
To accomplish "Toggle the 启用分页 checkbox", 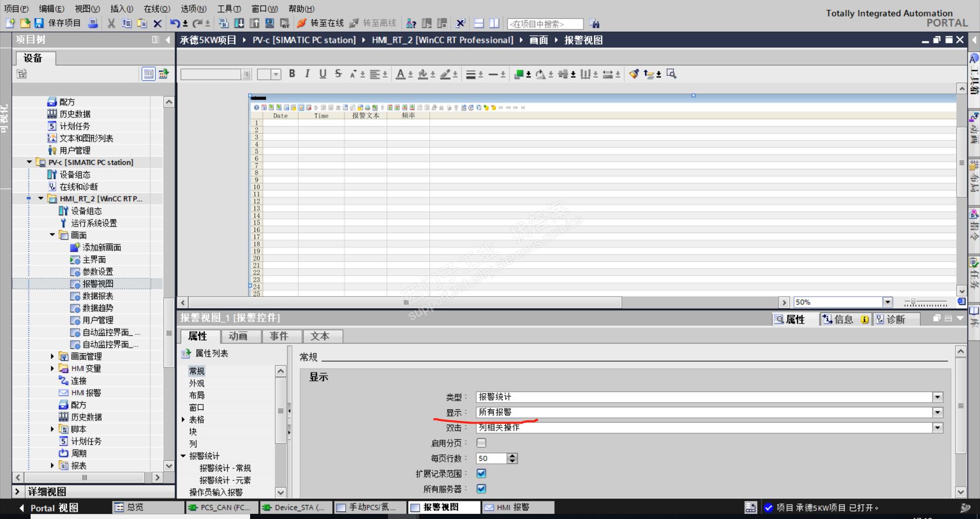I will click(481, 443).
